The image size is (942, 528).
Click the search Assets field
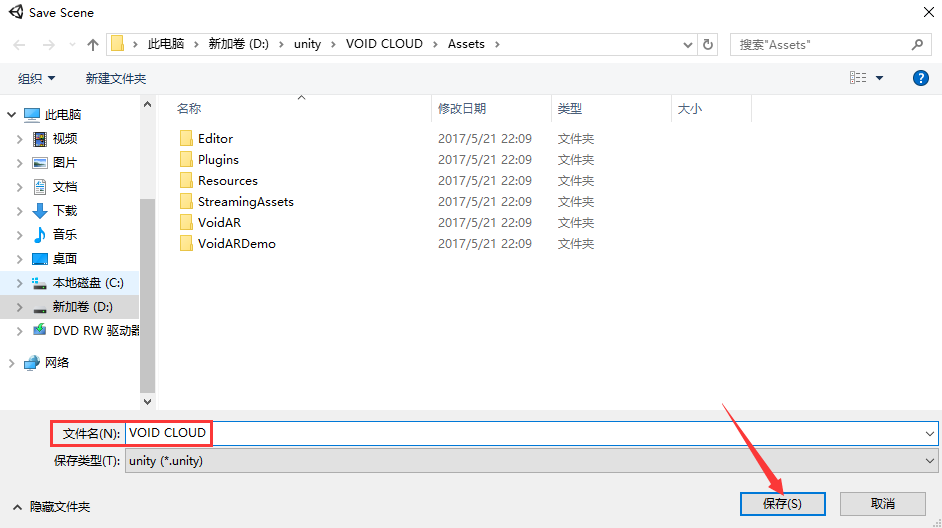click(x=831, y=44)
